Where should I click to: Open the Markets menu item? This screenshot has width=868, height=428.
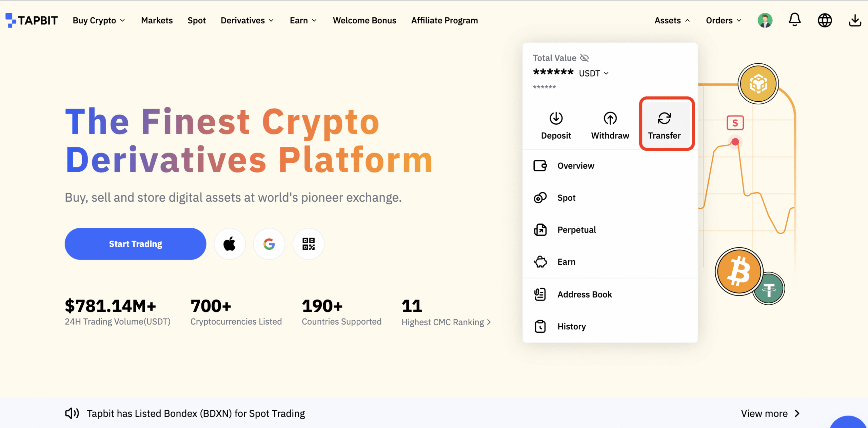point(157,20)
